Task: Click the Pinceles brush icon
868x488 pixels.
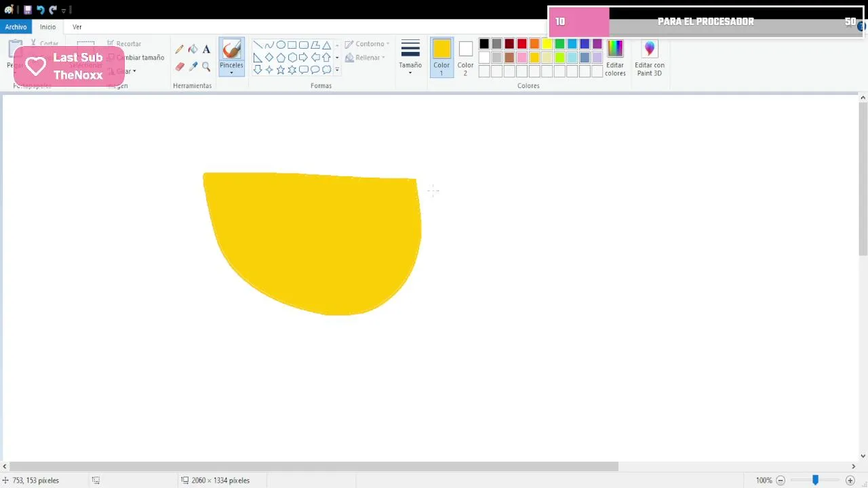Action: [231, 49]
